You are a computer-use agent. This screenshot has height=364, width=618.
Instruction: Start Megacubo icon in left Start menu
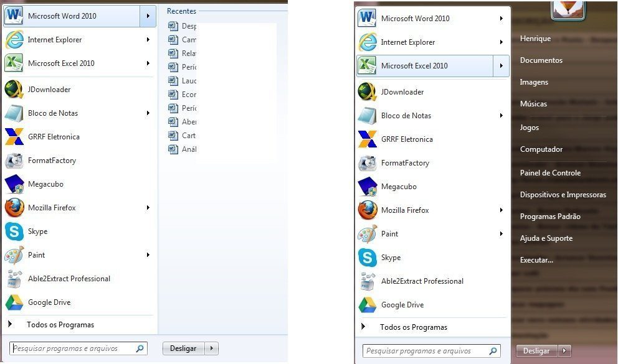(x=14, y=184)
